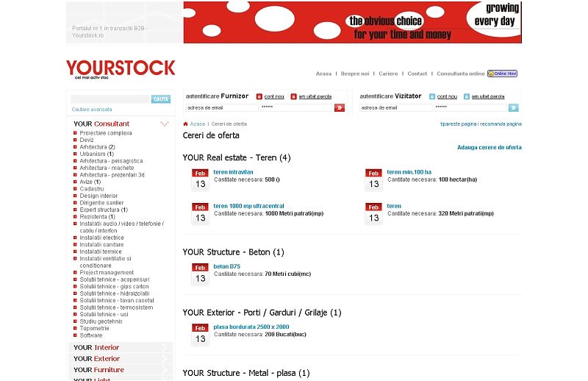Click the tipareste pagina link
Image resolution: width=588 pixels, height=381 pixels.
[458, 124]
